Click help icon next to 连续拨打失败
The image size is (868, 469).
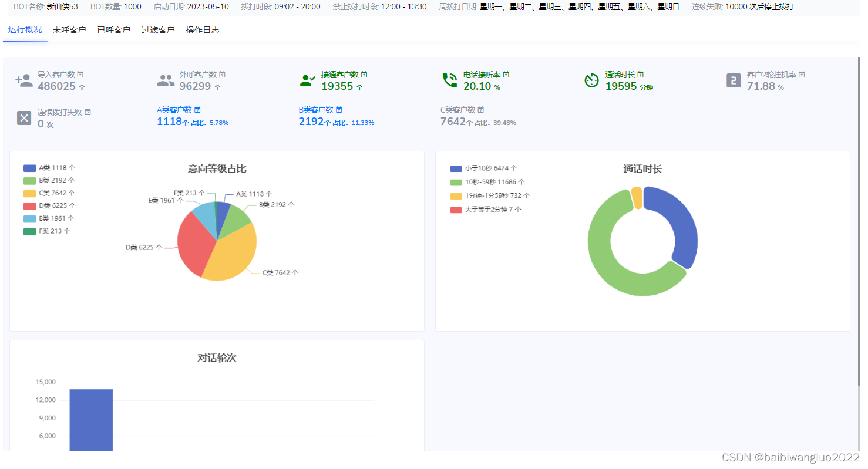(88, 112)
